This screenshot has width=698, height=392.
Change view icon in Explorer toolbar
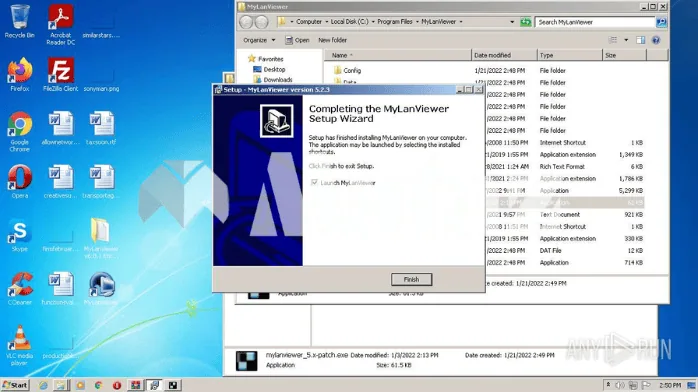tap(613, 40)
